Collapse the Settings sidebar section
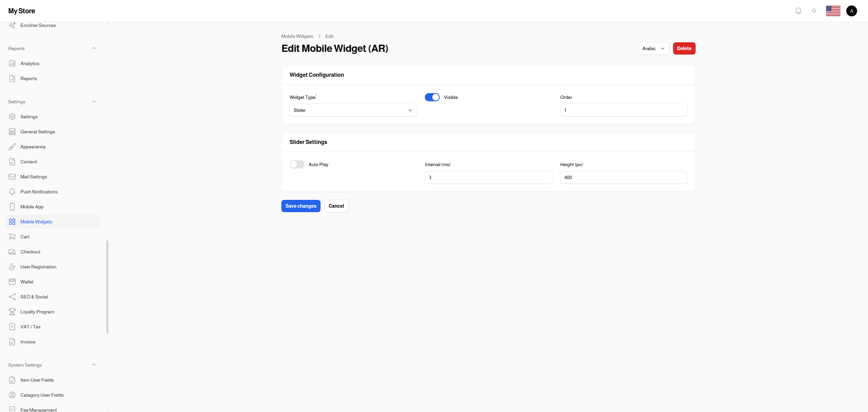Viewport: 868px width, 412px height. (x=94, y=101)
